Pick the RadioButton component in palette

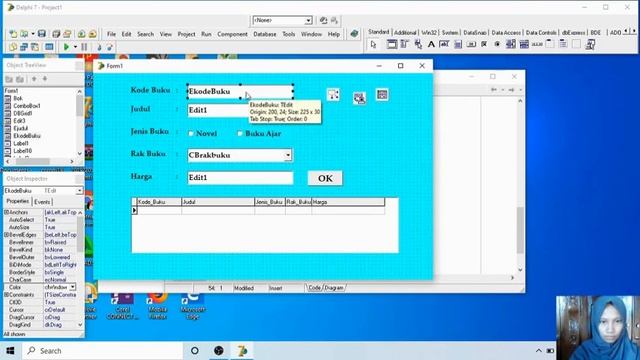click(497, 44)
